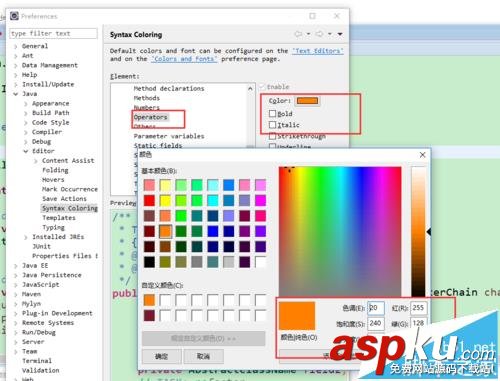Open the 'Text Editors' link

tap(318, 51)
